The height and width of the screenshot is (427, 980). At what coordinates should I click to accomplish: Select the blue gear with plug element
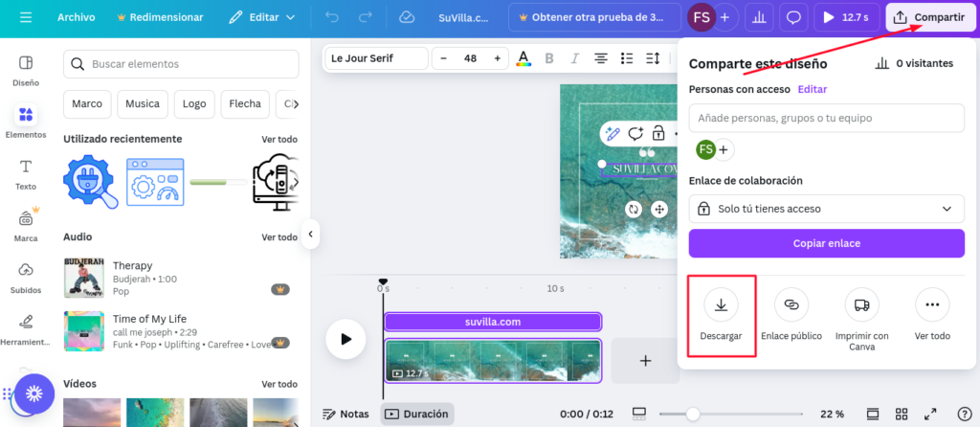(x=91, y=182)
